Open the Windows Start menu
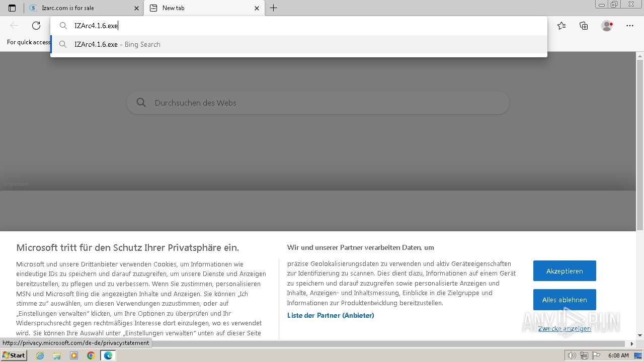The height and width of the screenshot is (362, 644). point(14,355)
